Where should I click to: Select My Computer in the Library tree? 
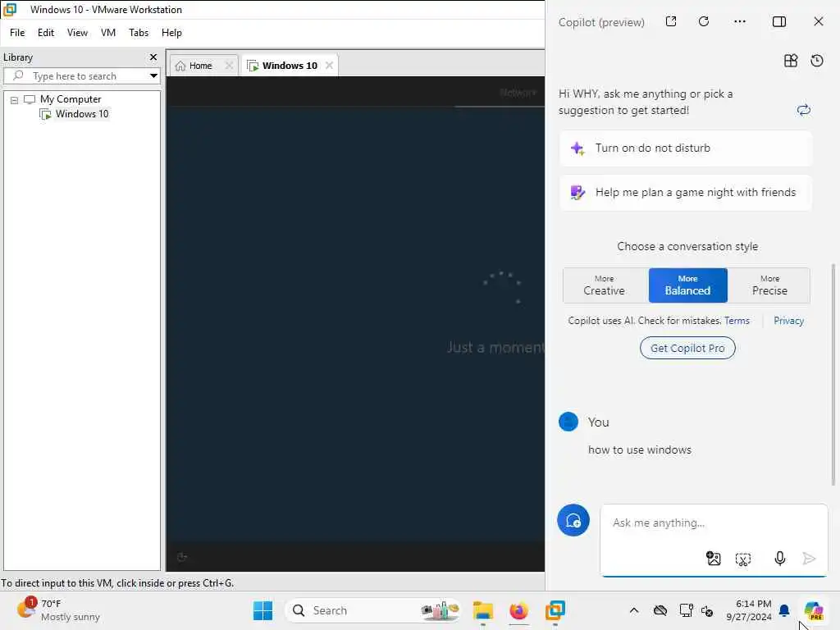point(71,99)
